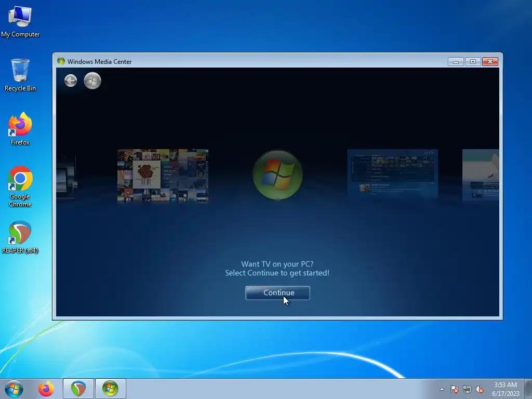Click the Continue button in Media Center
Screen dimensions: 532x399
tap(277, 293)
